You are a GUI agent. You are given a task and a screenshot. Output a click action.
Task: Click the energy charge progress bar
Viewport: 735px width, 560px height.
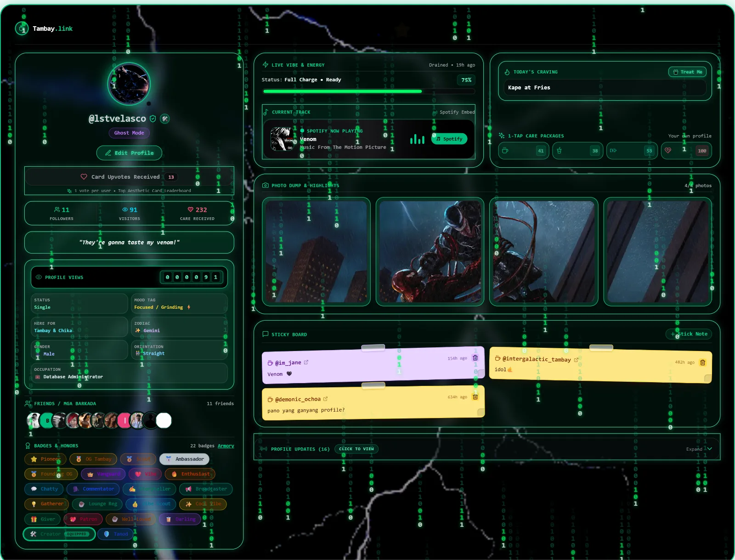[x=369, y=91]
